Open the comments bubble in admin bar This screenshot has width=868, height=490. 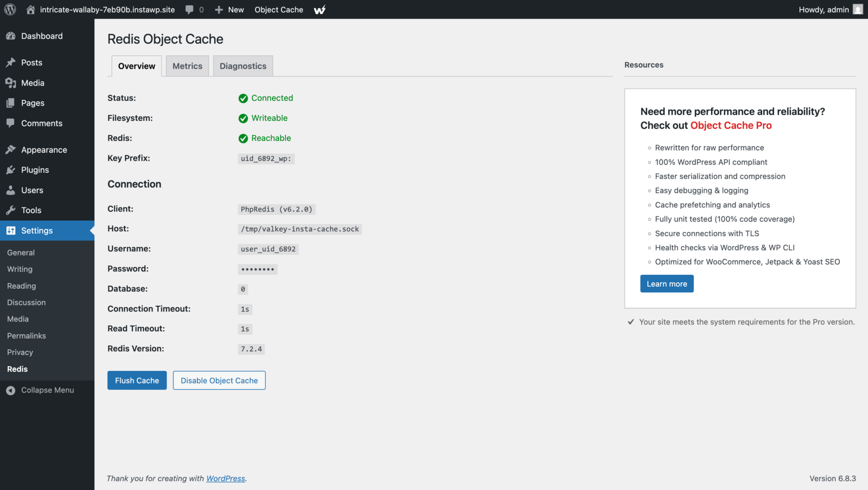click(189, 10)
